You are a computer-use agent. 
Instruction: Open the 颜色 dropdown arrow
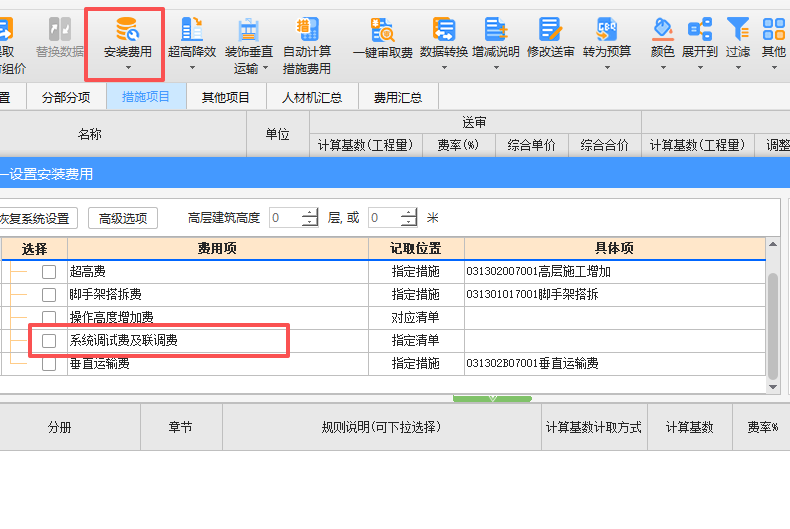663,68
